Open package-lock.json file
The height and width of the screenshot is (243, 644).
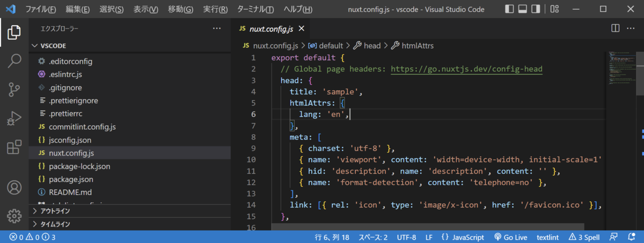pyautogui.click(x=130, y=166)
